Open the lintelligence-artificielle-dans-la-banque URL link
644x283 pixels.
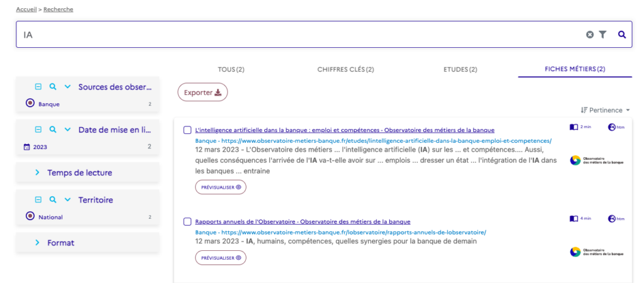click(x=387, y=140)
